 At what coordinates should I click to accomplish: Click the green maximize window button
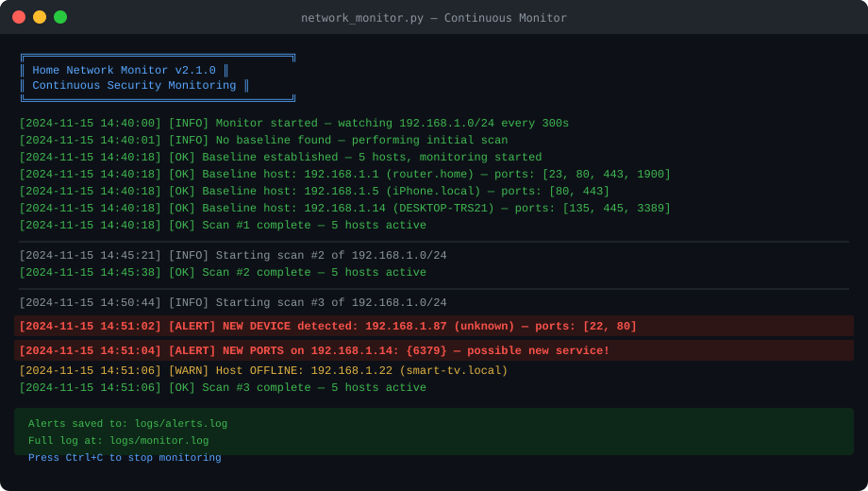point(60,17)
